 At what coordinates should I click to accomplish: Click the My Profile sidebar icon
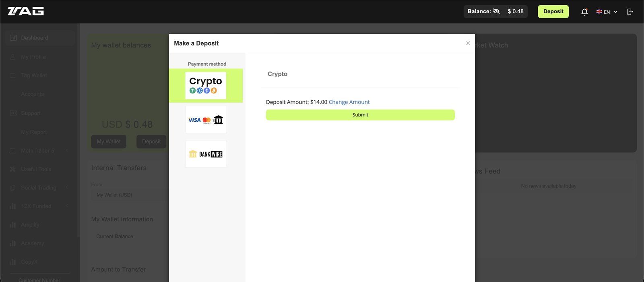pyautogui.click(x=13, y=57)
